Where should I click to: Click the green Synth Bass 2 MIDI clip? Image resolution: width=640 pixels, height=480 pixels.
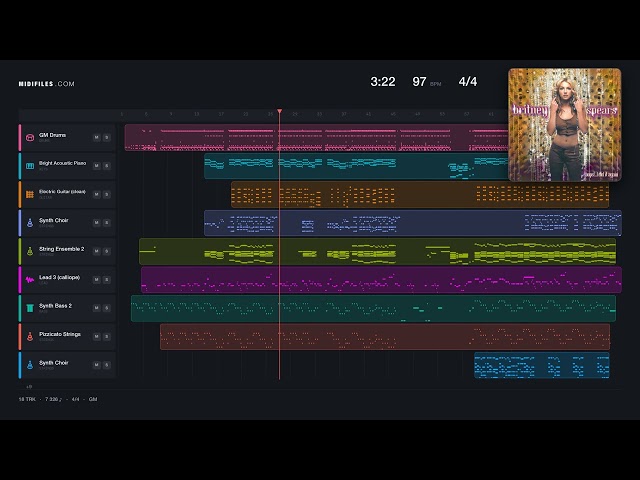[373, 309]
